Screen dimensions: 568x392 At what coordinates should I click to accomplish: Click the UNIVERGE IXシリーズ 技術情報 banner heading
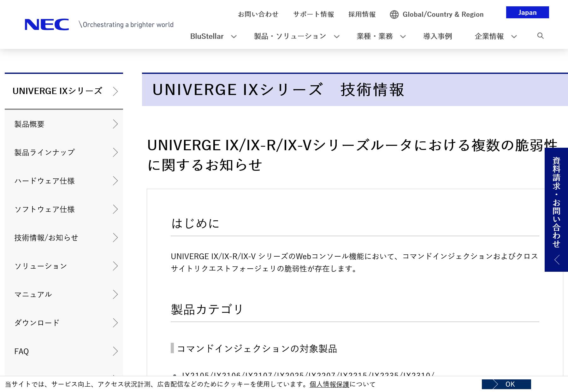click(x=278, y=90)
